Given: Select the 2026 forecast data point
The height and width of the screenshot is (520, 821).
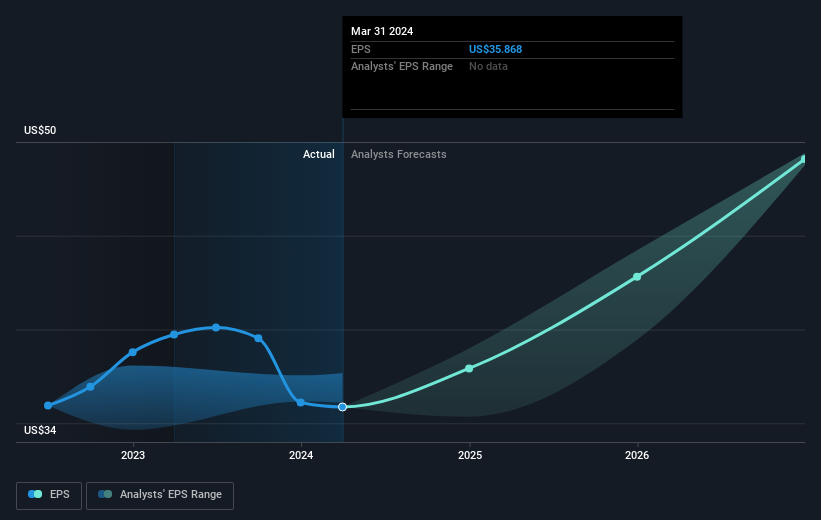Looking at the screenshot, I should [x=637, y=276].
